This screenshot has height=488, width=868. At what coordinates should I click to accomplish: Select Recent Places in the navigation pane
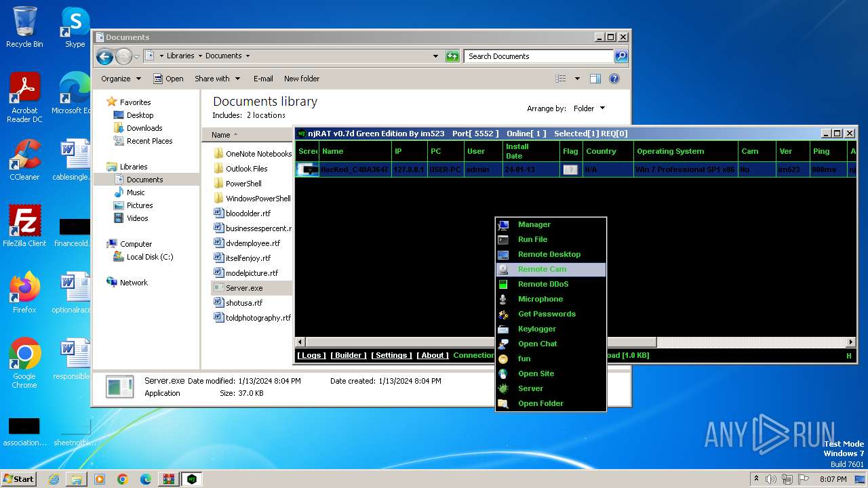click(149, 141)
